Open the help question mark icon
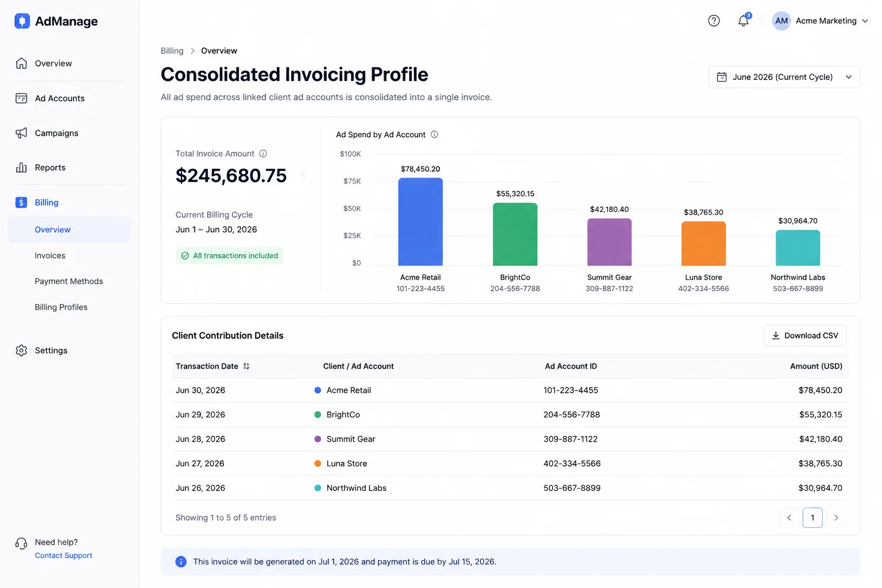882x588 pixels. point(714,21)
